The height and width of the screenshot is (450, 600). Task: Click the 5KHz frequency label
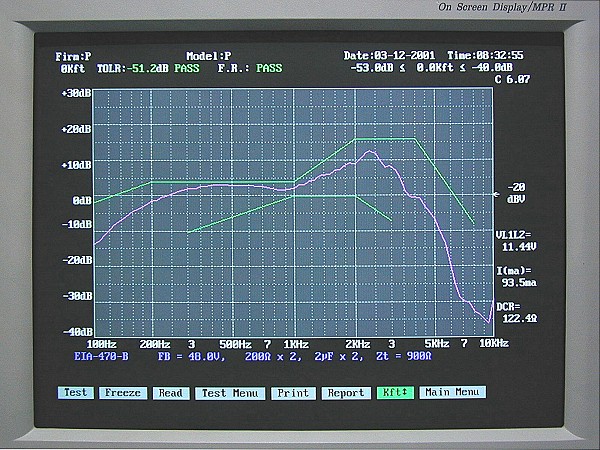tap(437, 344)
